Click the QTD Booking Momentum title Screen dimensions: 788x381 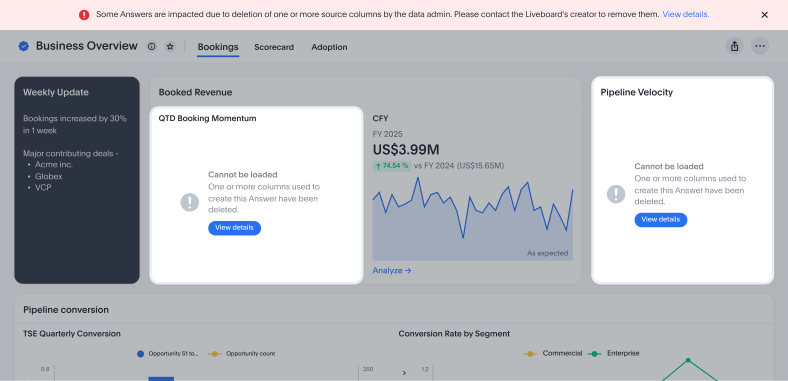click(208, 119)
